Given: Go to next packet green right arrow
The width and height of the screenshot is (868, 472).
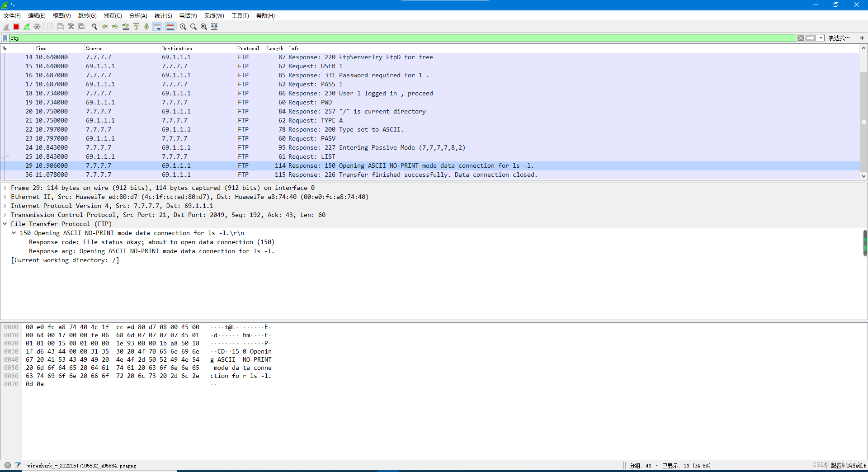Looking at the screenshot, I should (115, 27).
